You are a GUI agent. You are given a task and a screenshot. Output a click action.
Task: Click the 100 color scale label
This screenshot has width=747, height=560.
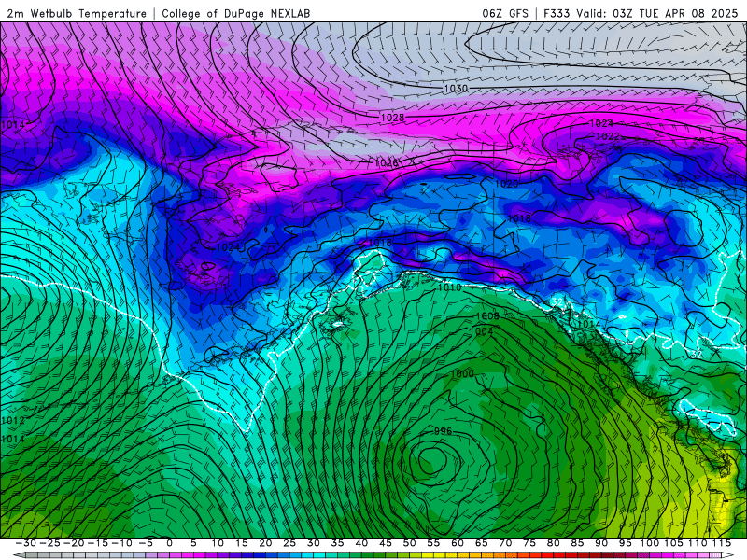point(649,543)
